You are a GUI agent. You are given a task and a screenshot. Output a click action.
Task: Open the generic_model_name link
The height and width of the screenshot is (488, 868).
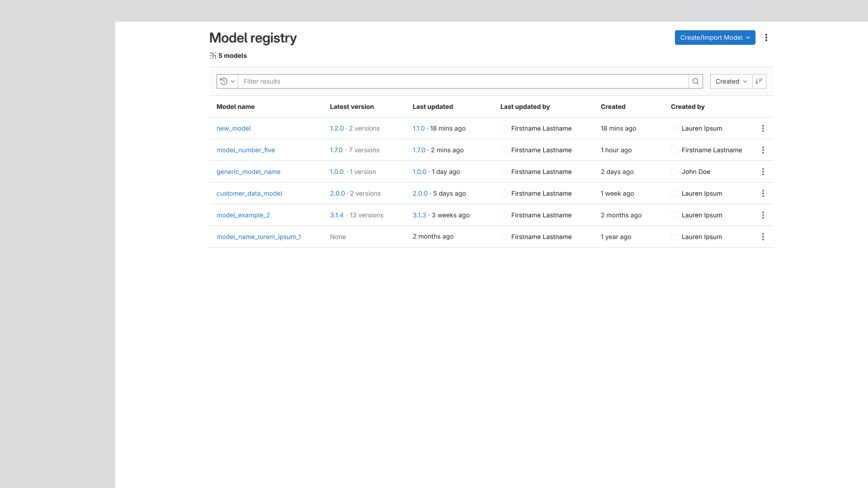coord(248,172)
